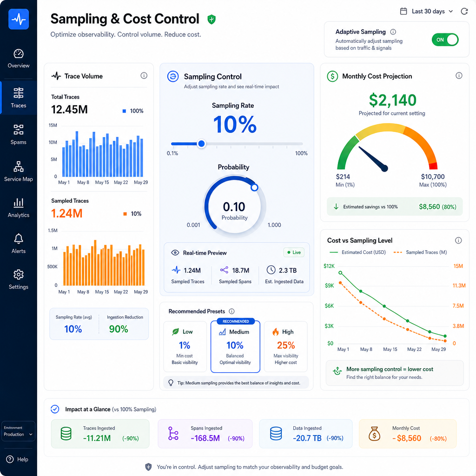Toggle Sampled Traces (M) legend series
Image resolution: width=476 pixels, height=476 pixels.
420,252
